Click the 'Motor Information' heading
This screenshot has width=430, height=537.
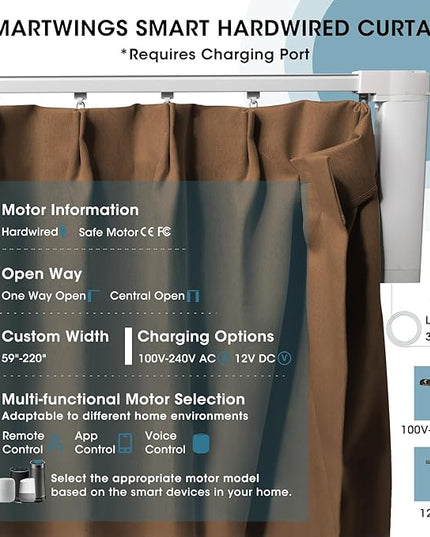point(70,210)
